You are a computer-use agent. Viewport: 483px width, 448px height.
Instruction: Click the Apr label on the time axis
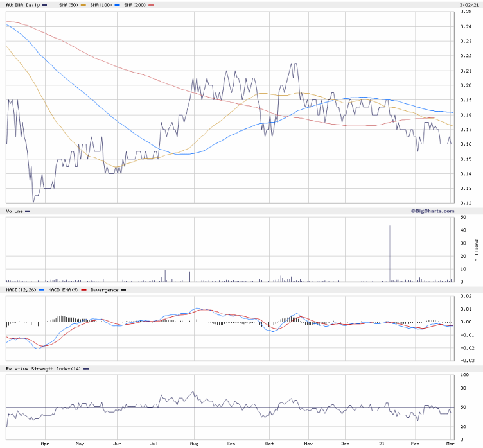click(x=44, y=443)
